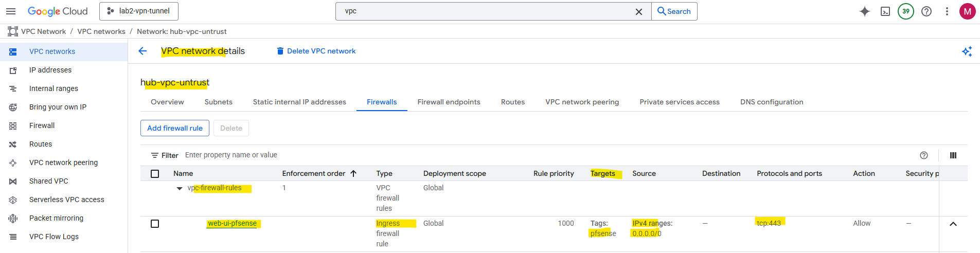Image resolution: width=980 pixels, height=253 pixels.
Task: Open the main navigation hamburger menu
Action: (11, 11)
